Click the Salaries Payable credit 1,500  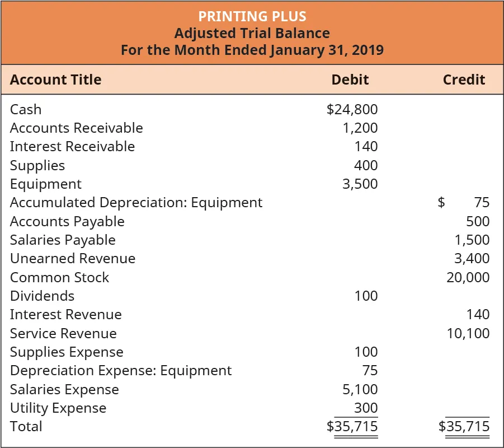[x=472, y=240]
